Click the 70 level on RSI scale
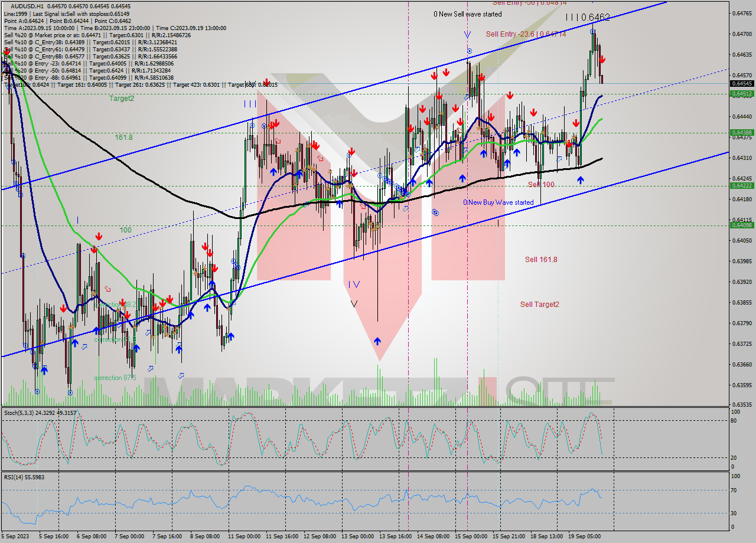This screenshot has height=543, width=756. click(734, 490)
